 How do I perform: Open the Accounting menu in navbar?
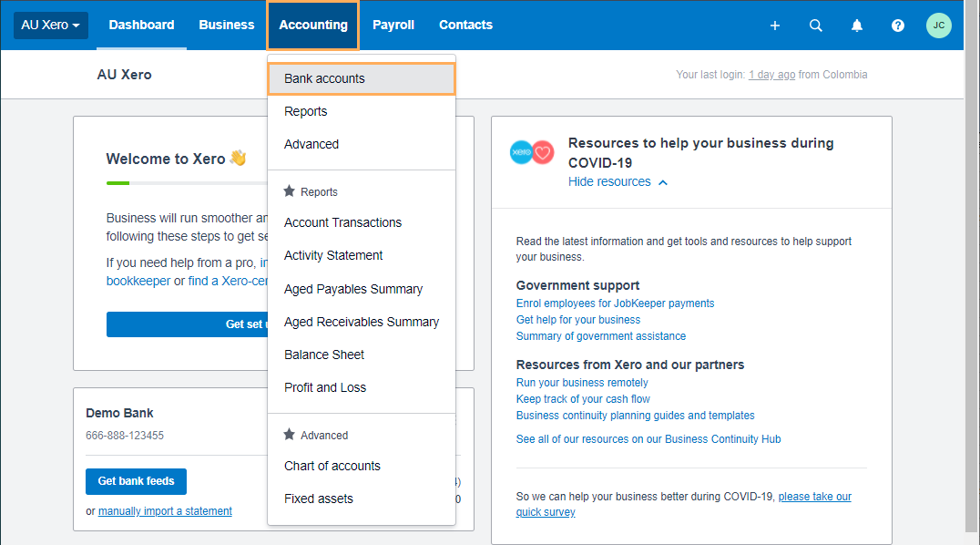(313, 26)
